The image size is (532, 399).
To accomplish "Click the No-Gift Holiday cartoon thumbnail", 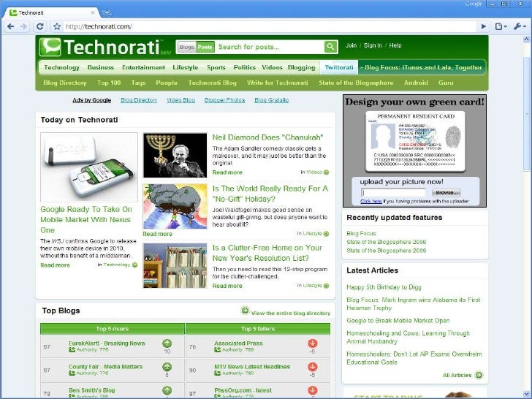I will pos(175,206).
